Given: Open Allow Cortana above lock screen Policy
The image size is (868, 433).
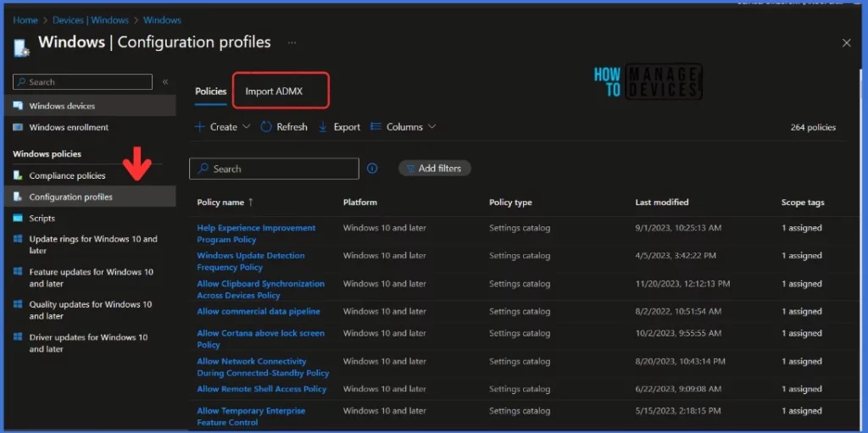Looking at the screenshot, I should tap(261, 339).
